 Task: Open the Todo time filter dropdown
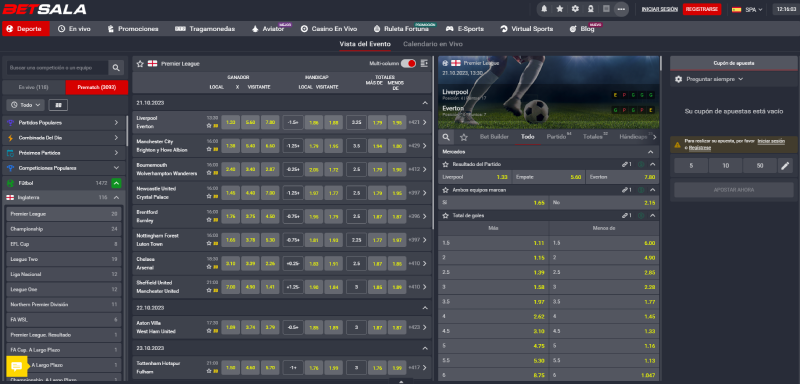[25, 105]
